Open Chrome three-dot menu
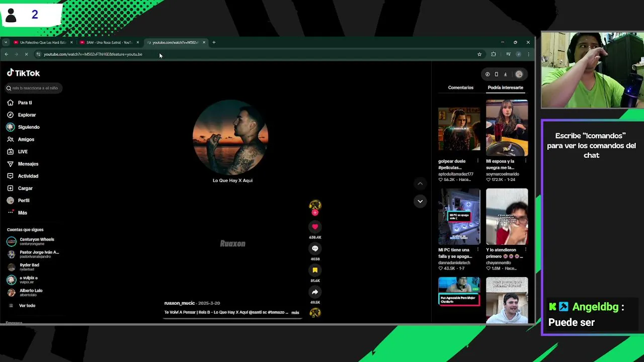This screenshot has height=362, width=644. coord(528,54)
